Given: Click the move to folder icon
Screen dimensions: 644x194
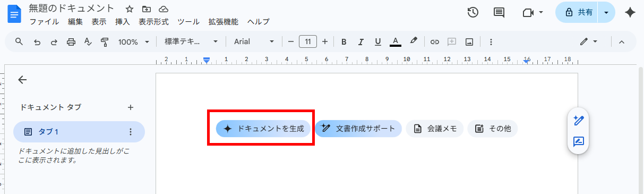Looking at the screenshot, I should tap(147, 9).
